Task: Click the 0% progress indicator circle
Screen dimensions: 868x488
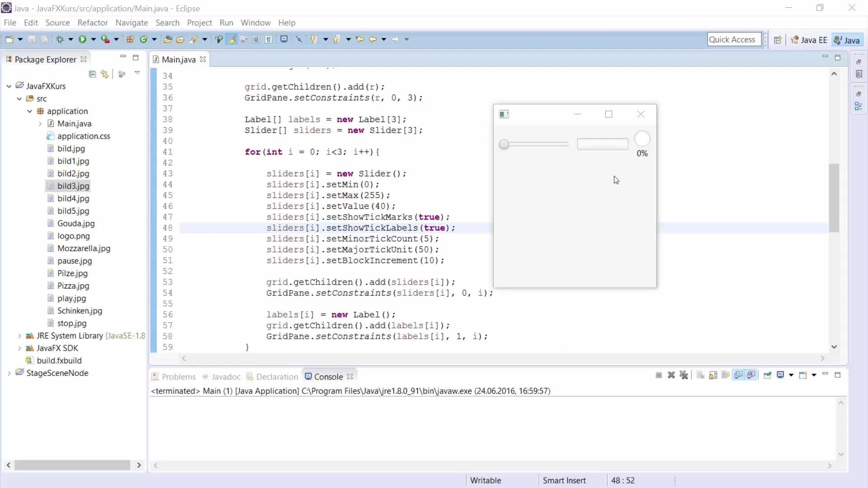Action: click(x=642, y=139)
